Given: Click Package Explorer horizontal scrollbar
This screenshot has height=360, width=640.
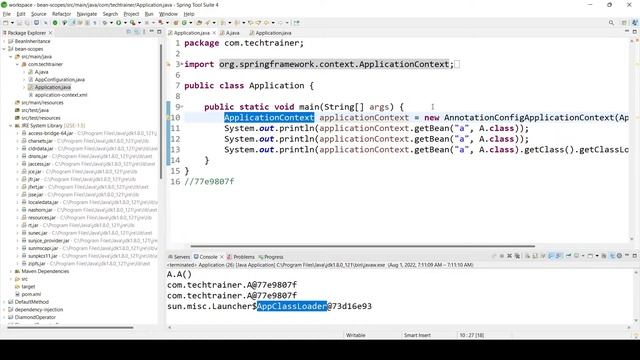Looking at the screenshot, I should click(x=70, y=327).
